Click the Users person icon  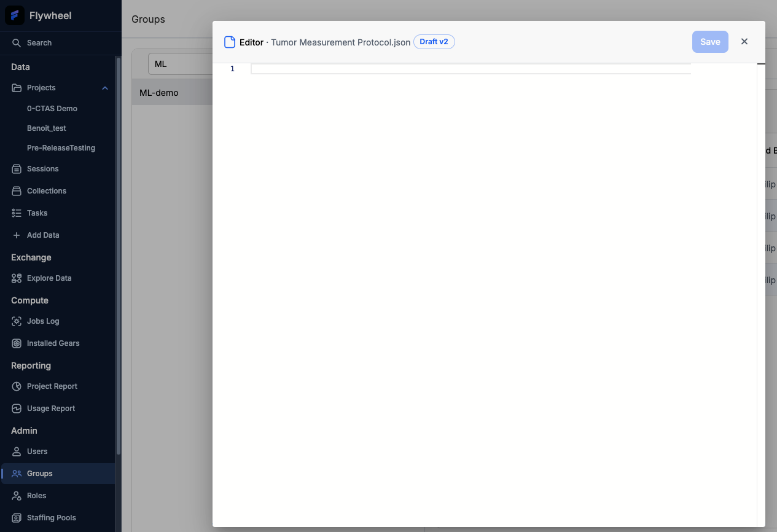pos(16,451)
